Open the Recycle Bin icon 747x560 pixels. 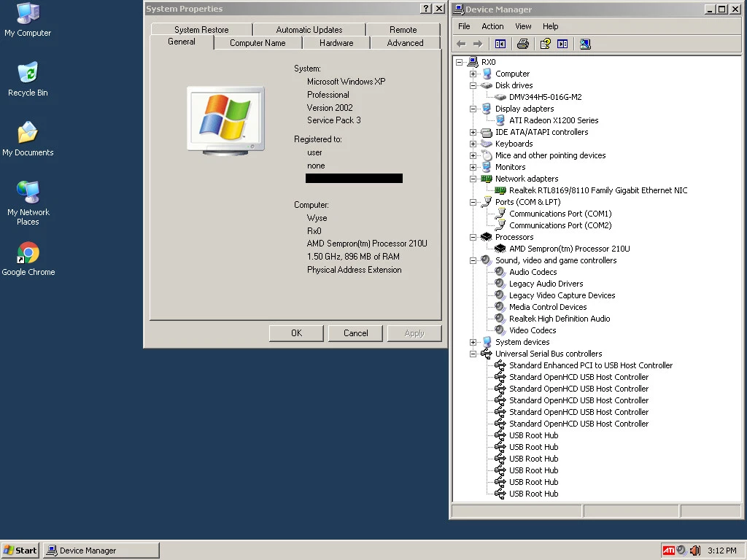(x=28, y=79)
